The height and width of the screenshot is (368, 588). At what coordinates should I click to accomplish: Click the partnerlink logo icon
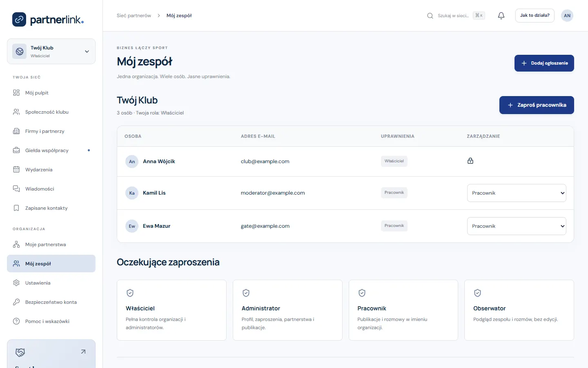[19, 19]
